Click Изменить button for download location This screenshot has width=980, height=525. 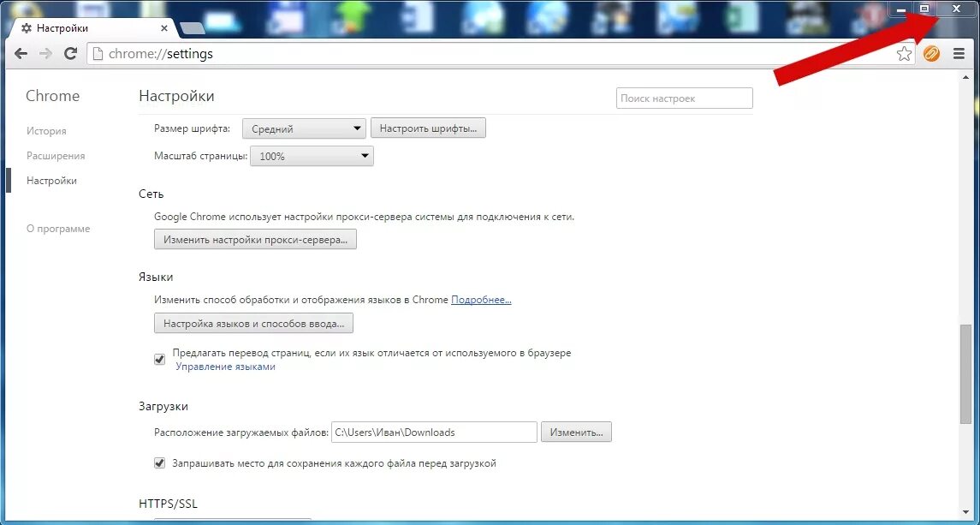click(576, 433)
